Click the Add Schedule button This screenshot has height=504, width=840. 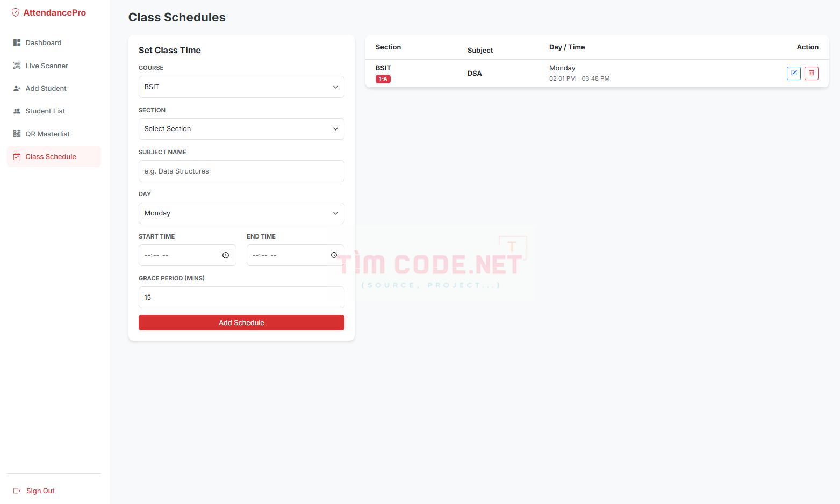click(241, 323)
